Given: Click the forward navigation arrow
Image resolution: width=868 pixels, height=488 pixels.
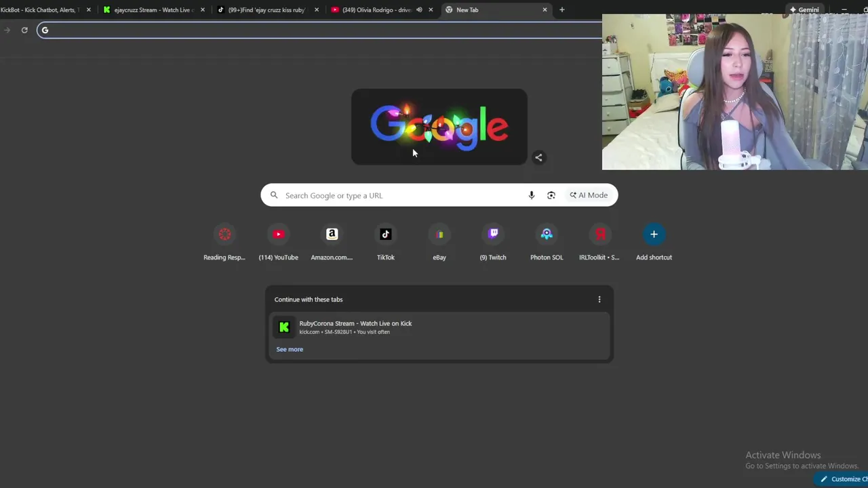Looking at the screenshot, I should (x=7, y=30).
